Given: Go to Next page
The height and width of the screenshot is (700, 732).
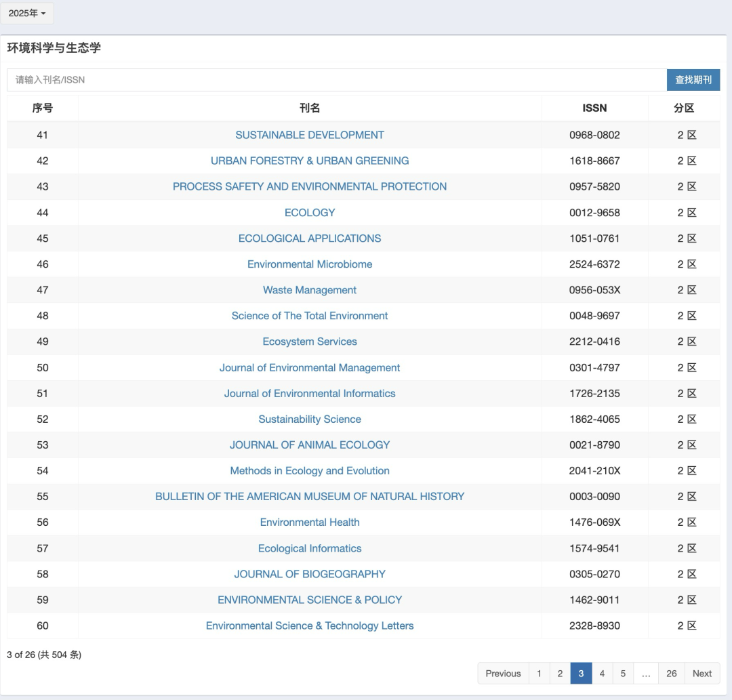Looking at the screenshot, I should [702, 674].
